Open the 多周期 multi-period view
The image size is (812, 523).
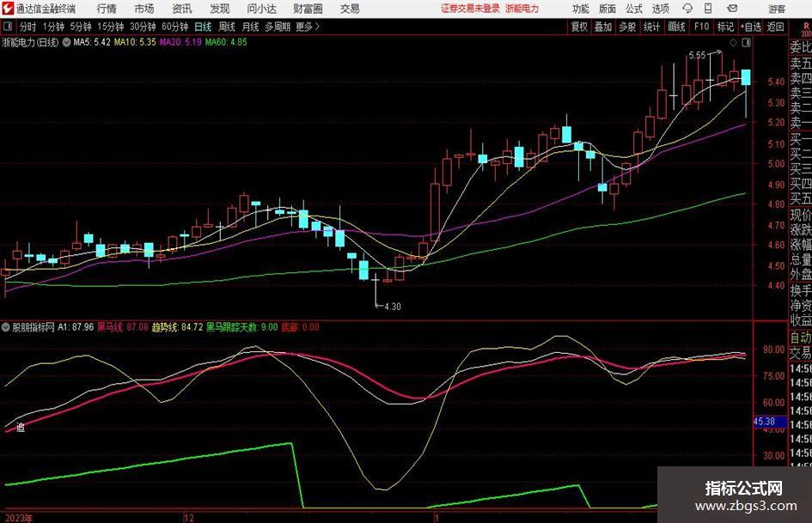point(278,27)
